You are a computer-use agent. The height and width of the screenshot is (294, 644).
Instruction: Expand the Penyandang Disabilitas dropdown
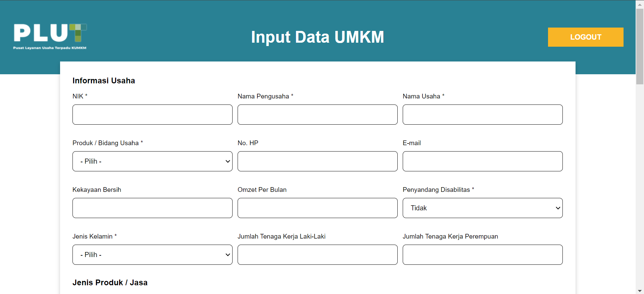(x=483, y=208)
